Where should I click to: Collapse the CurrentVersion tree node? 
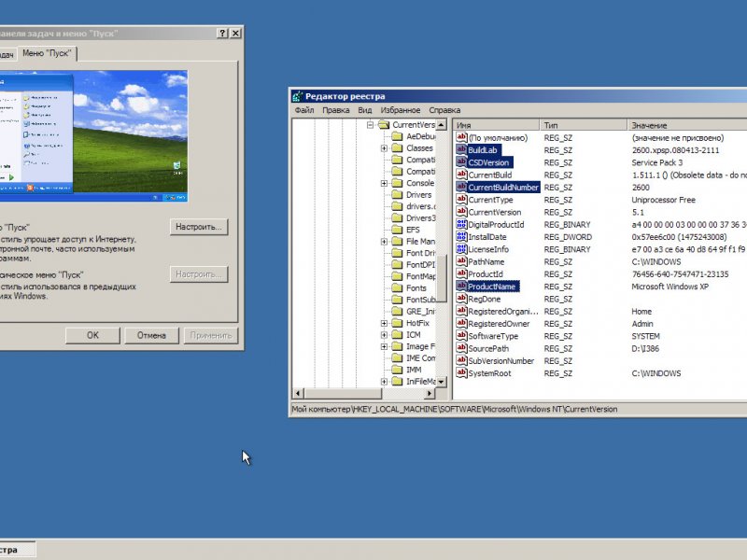point(370,125)
